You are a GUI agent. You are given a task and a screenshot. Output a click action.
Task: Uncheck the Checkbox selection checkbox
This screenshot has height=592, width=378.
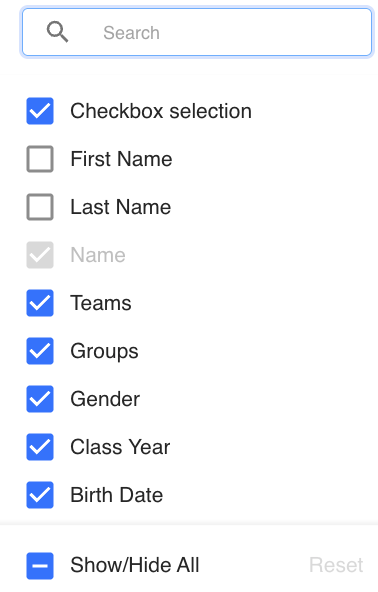[40, 111]
